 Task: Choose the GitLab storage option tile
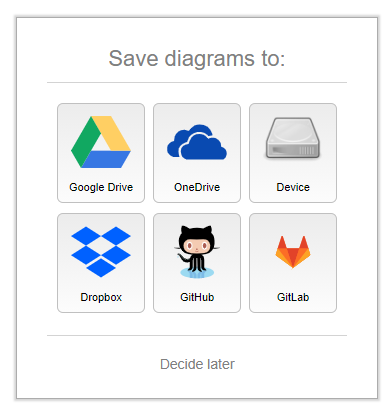pos(293,263)
